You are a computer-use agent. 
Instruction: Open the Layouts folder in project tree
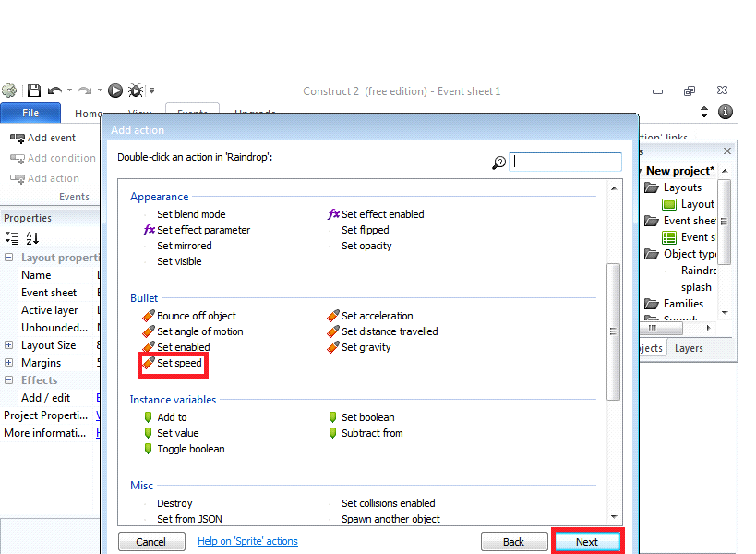(674, 187)
